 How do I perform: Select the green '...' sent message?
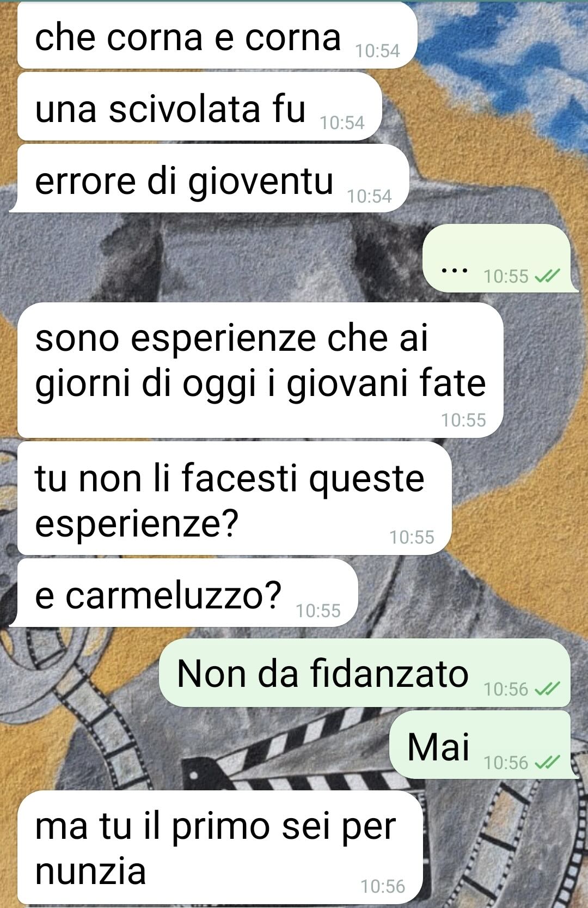500,258
